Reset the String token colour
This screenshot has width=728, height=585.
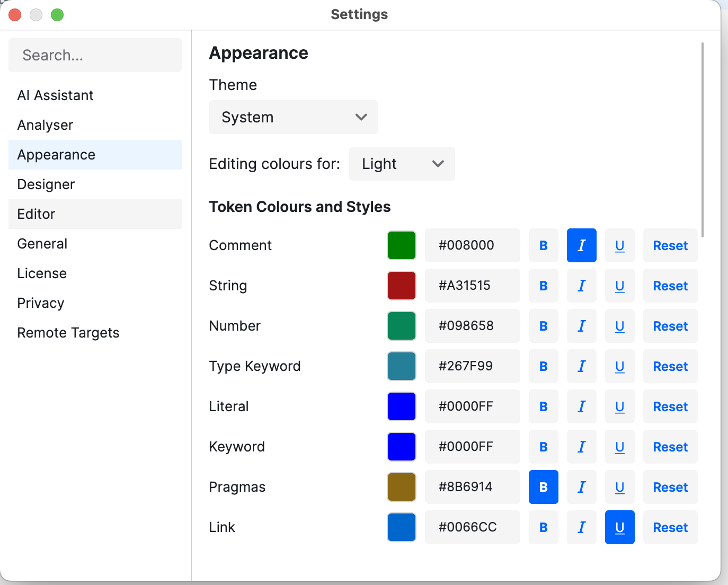670,286
